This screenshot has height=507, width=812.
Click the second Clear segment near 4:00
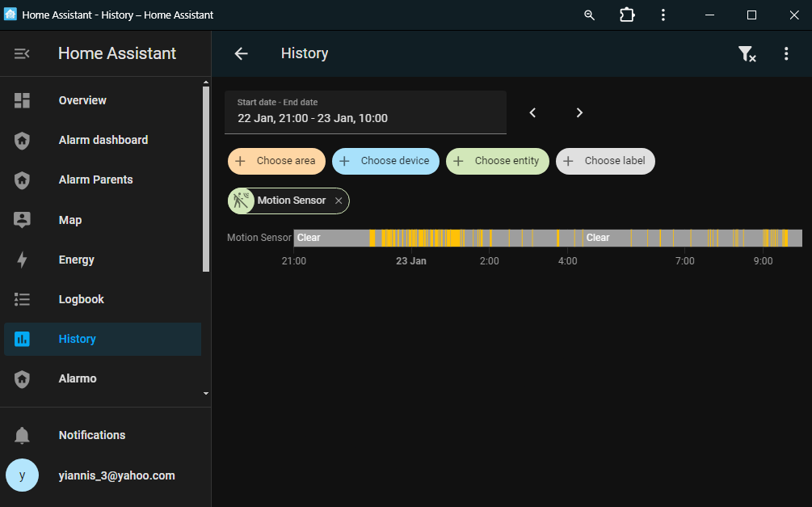pyautogui.click(x=606, y=238)
